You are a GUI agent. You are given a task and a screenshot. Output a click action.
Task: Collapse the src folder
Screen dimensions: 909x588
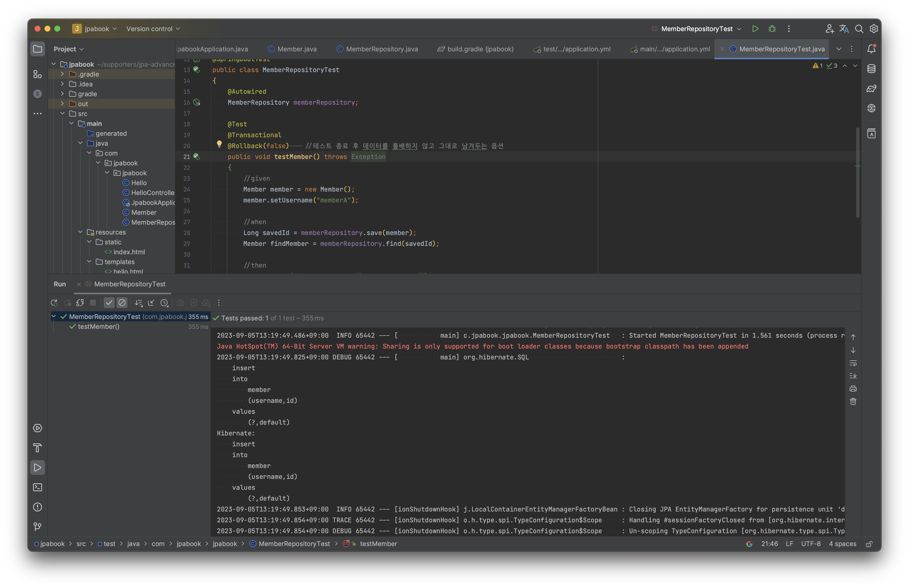62,114
